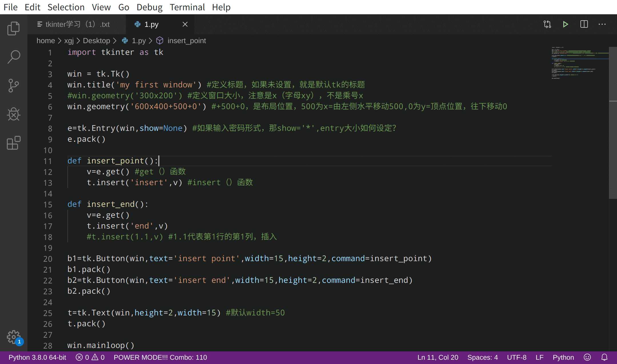Expand the home breadcrumb segment
Screen dimensions: 617x364
(46, 41)
